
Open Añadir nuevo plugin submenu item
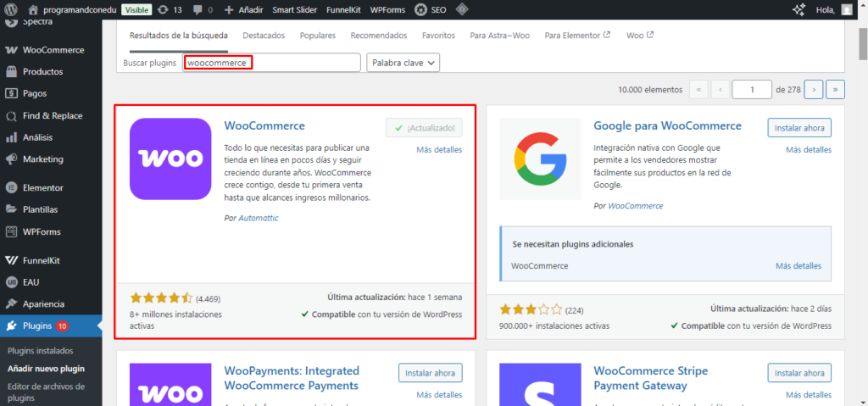[x=46, y=369]
